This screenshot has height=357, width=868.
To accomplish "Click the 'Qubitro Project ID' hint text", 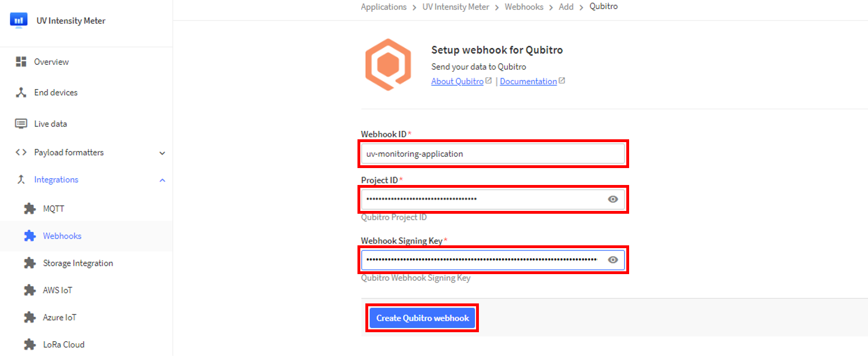I will point(394,217).
